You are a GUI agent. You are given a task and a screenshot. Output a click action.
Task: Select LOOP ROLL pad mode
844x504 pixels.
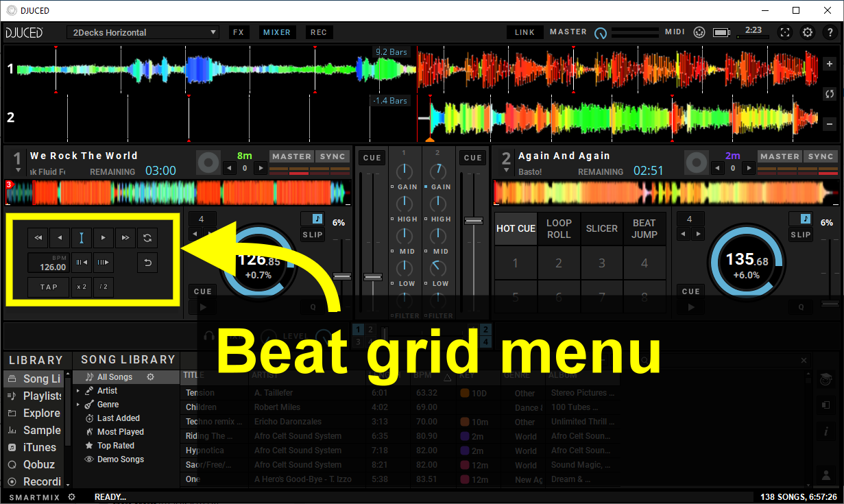pos(559,228)
